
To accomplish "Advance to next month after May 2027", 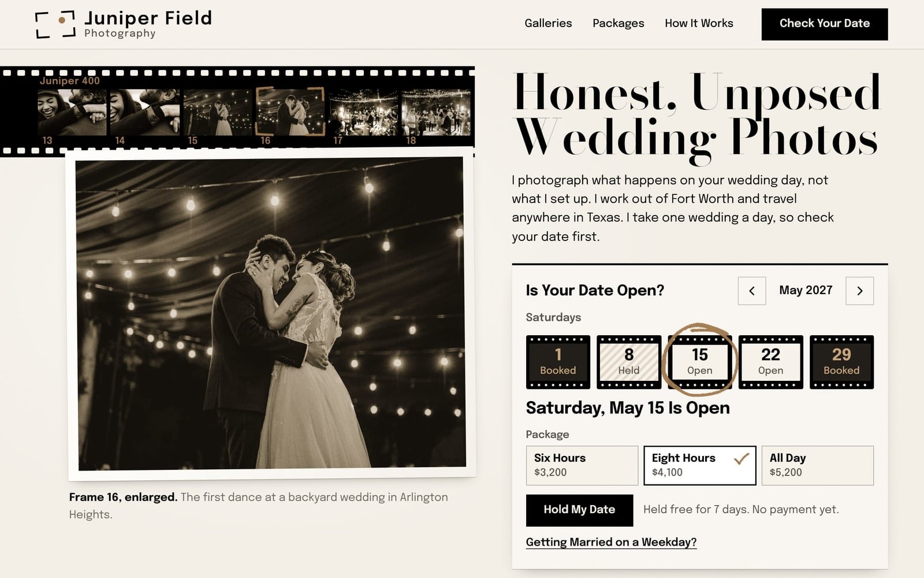I will [x=859, y=291].
